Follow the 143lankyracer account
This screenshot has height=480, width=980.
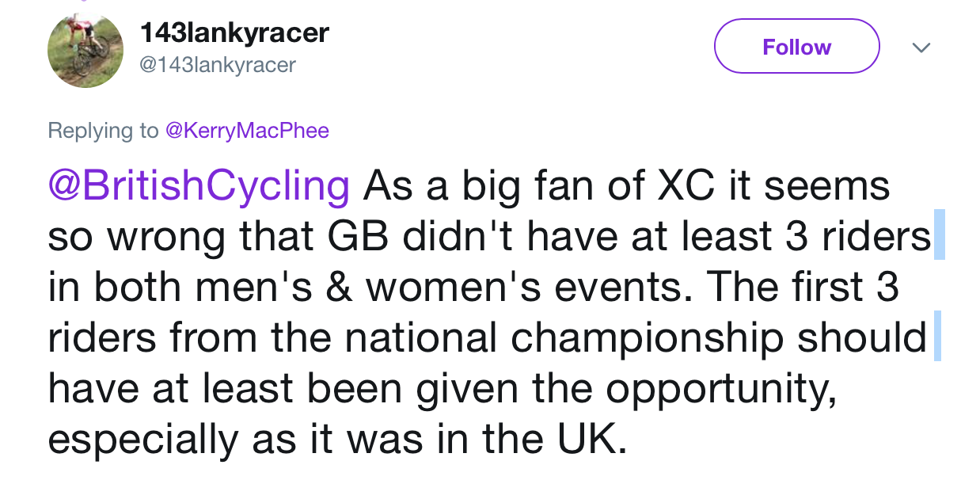click(x=796, y=47)
